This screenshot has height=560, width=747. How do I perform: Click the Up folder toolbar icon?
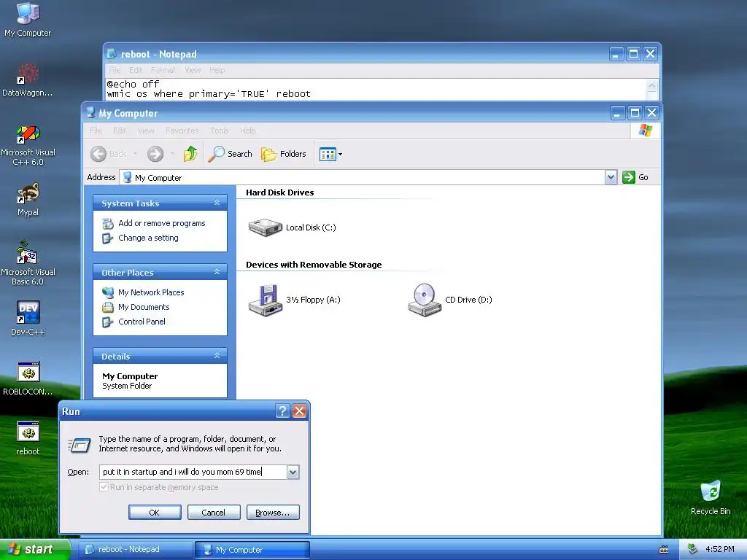tap(190, 154)
